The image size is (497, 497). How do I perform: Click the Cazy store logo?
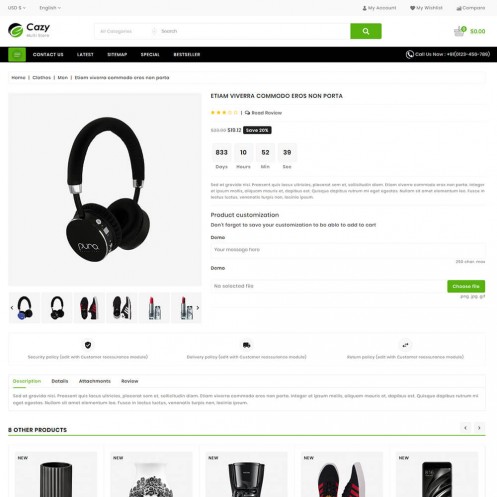[29, 30]
